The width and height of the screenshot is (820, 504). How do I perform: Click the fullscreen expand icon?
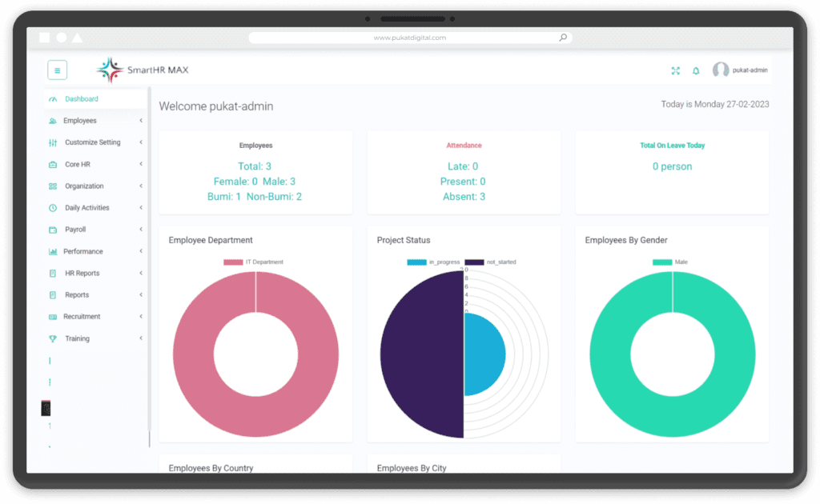675,70
